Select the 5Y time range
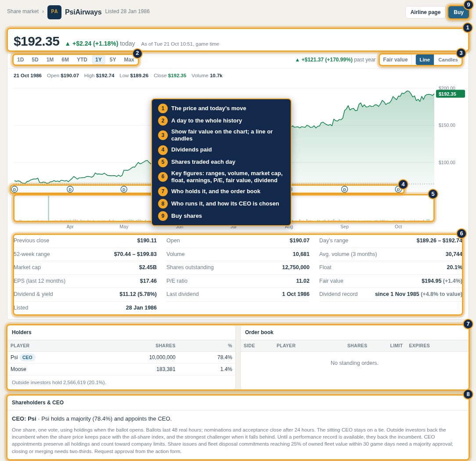This screenshot has height=461, width=476. [112, 59]
